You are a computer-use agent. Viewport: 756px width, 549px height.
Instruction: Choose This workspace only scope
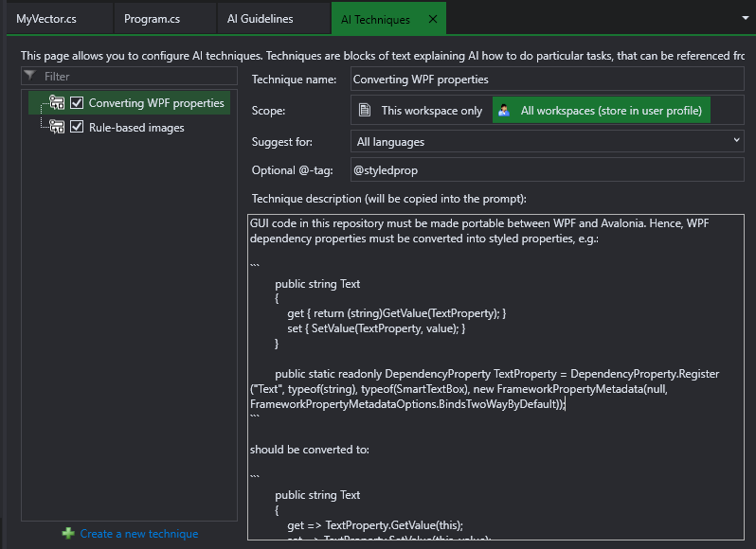[422, 111]
